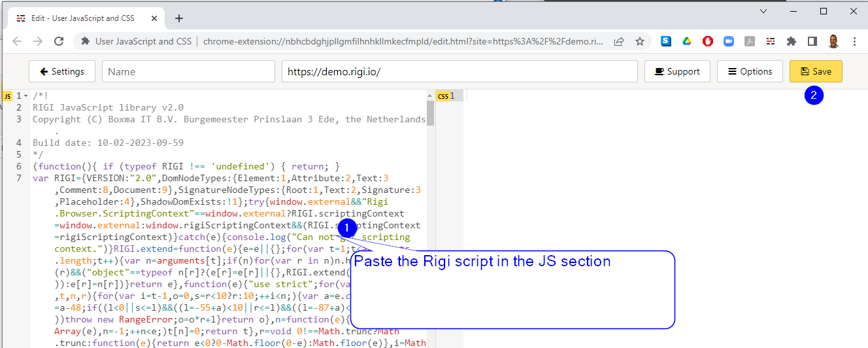Click the extension icon in the address bar

(86, 41)
